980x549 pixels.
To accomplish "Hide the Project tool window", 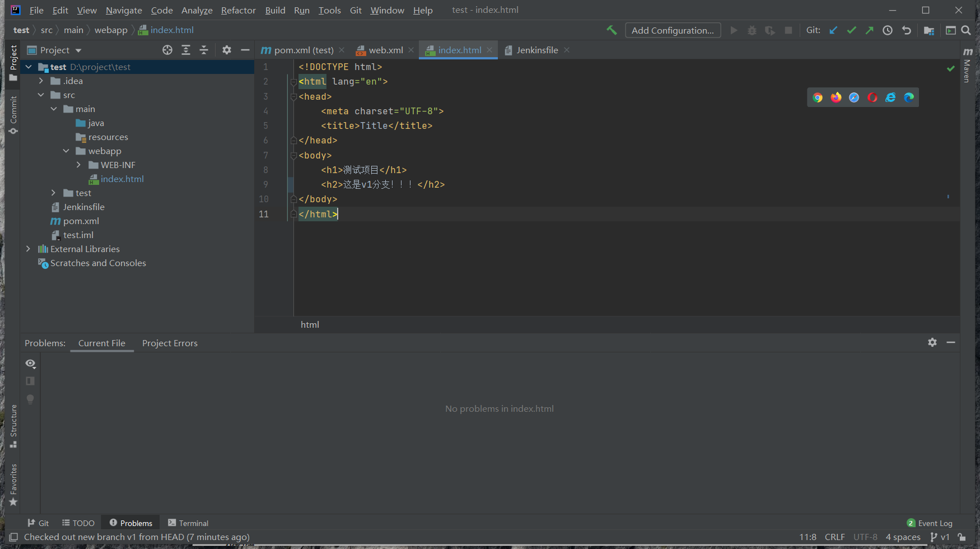I will click(x=245, y=50).
